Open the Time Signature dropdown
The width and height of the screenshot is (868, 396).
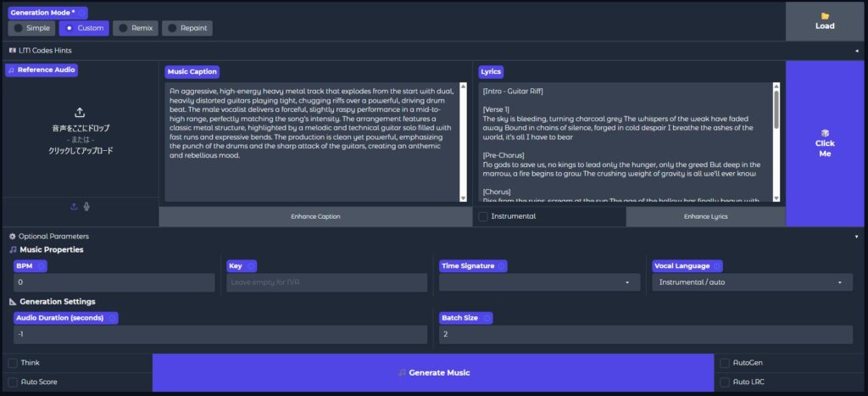click(x=539, y=282)
